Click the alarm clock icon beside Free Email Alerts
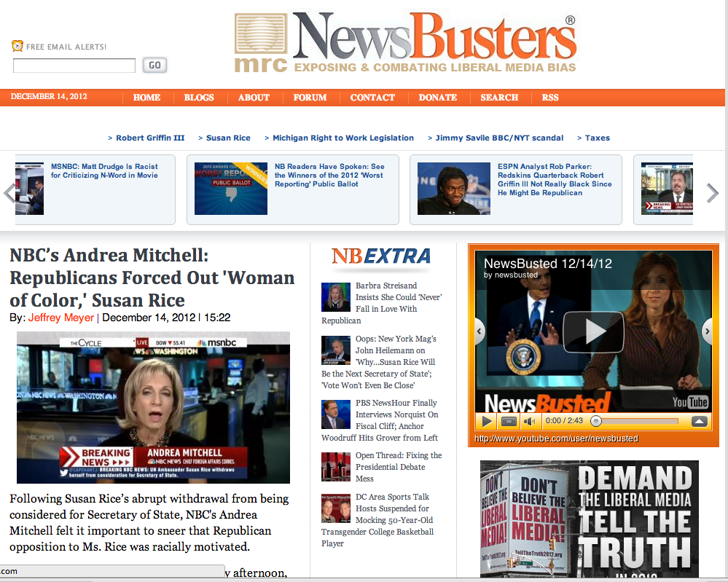 pyautogui.click(x=17, y=46)
